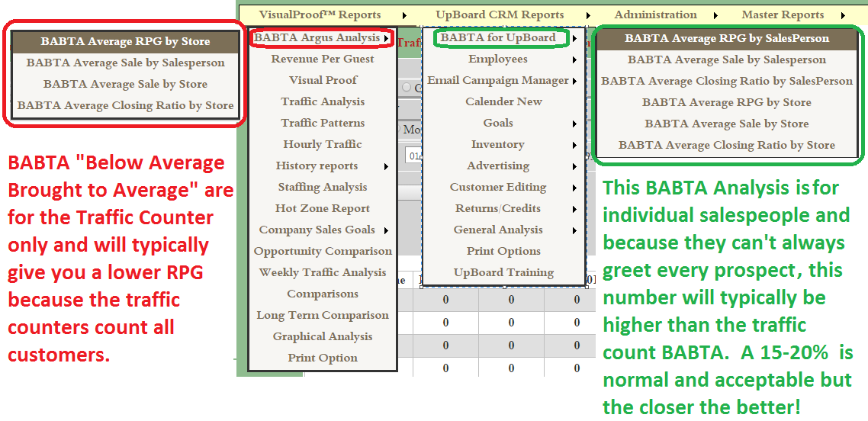Viewport: 868px width, 421px height.
Task: Choose Print Option in VisualProof menu
Action: point(322,358)
